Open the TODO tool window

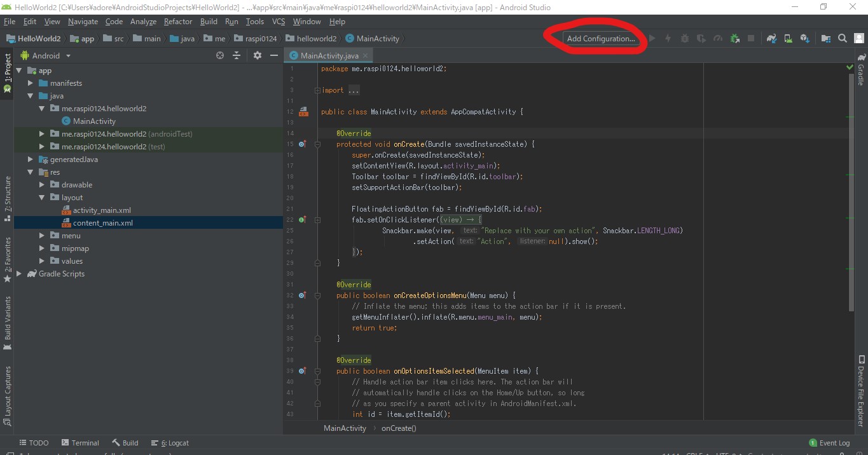coord(34,443)
